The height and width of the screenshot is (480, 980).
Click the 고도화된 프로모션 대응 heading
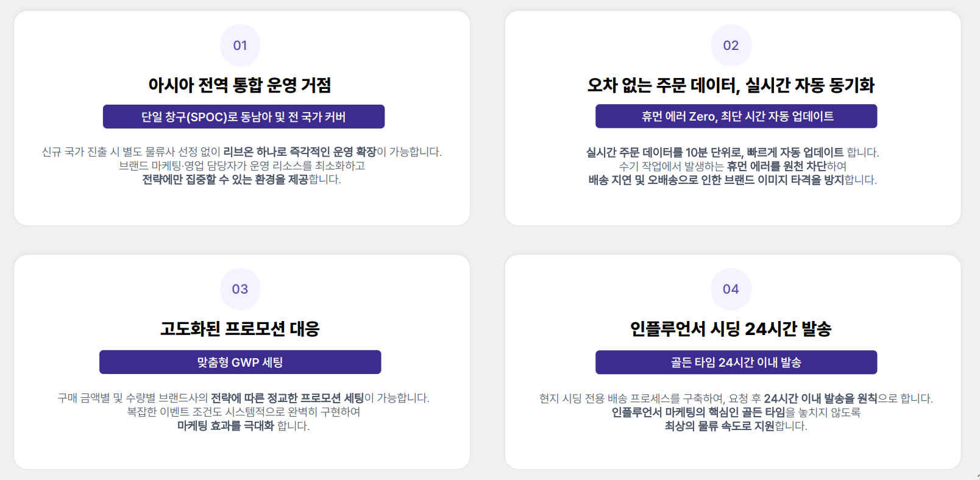point(240,328)
